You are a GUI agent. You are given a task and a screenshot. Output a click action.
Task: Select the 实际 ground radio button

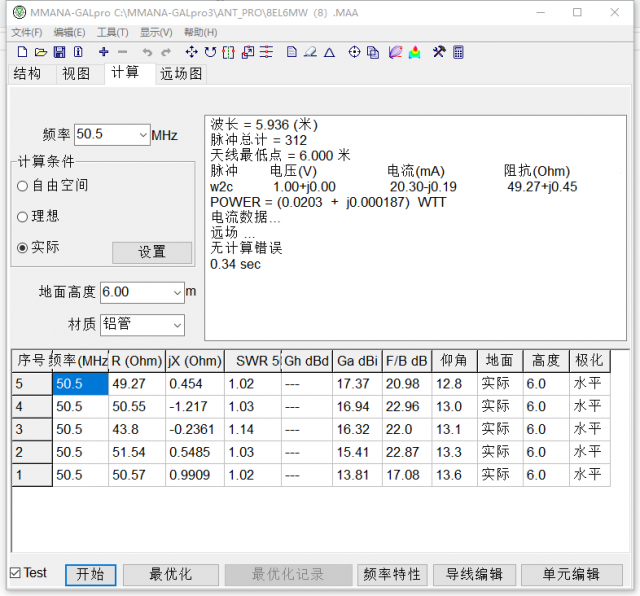click(22, 248)
